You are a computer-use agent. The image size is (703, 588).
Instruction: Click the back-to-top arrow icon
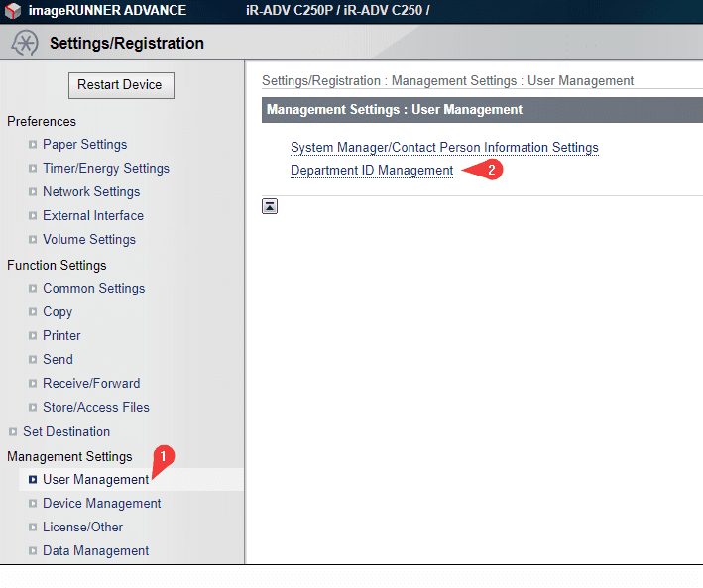(270, 206)
